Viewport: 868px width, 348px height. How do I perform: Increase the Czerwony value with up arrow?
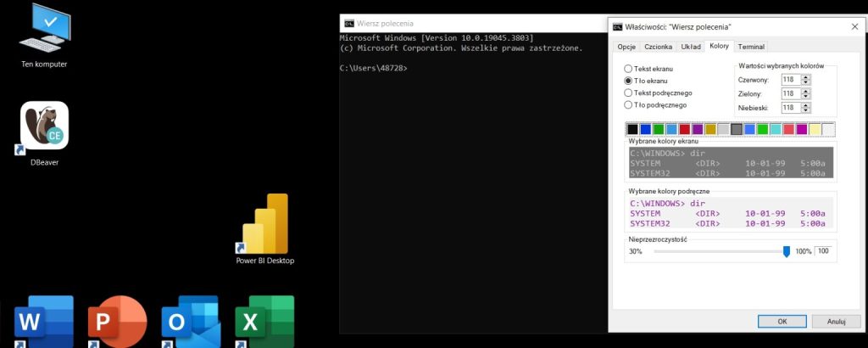(x=805, y=77)
